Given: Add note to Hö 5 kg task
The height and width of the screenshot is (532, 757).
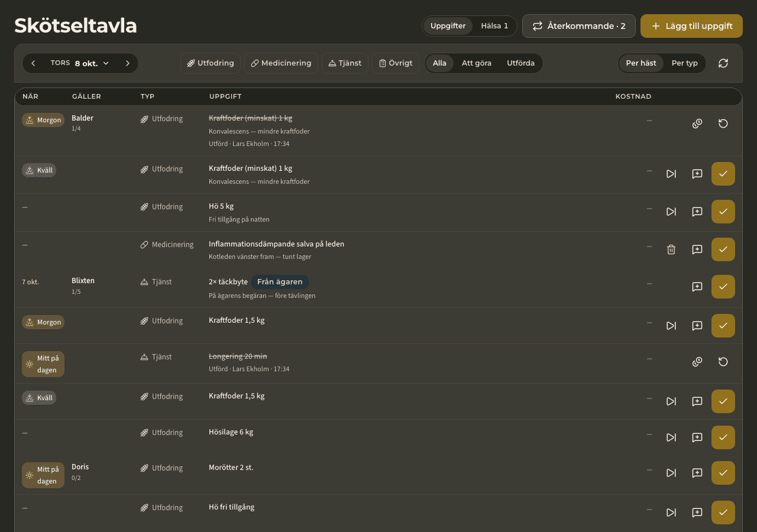Looking at the screenshot, I should coord(697,212).
